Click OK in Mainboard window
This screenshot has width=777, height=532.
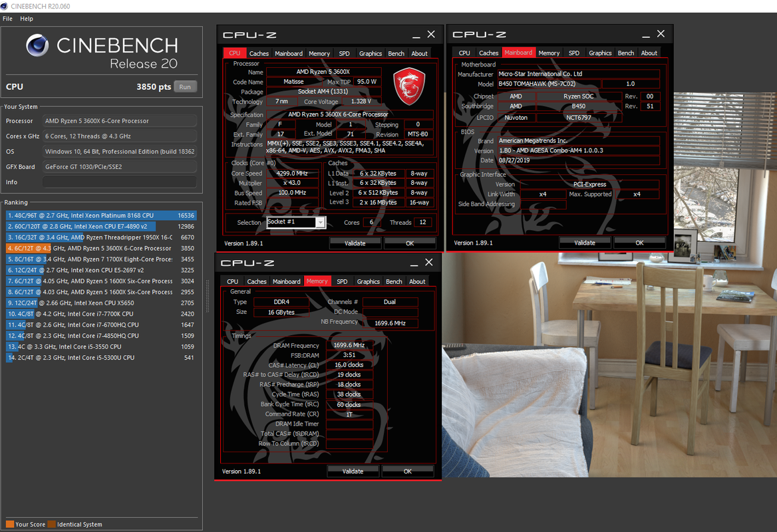pos(640,243)
